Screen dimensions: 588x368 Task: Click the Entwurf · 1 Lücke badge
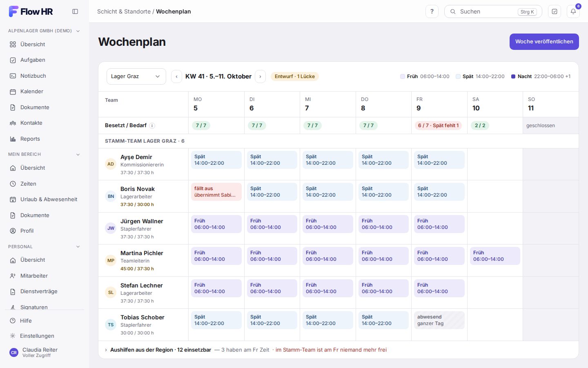pyautogui.click(x=295, y=76)
